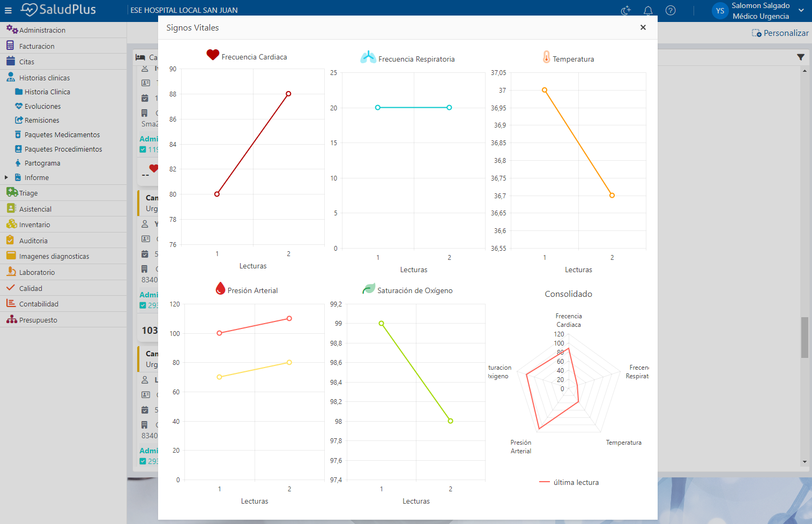
Task: Click second reading point on Frecuencia Cardiaca chart
Action: (288, 94)
